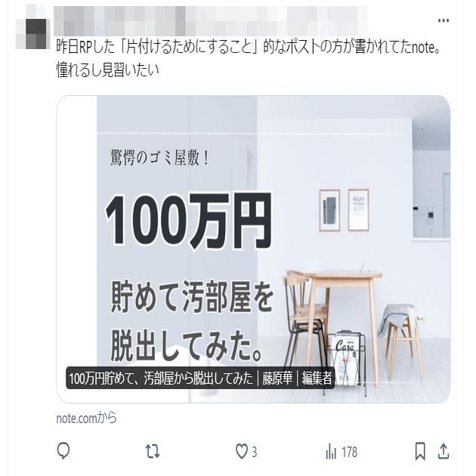Follow the note.comから source link

click(x=86, y=418)
